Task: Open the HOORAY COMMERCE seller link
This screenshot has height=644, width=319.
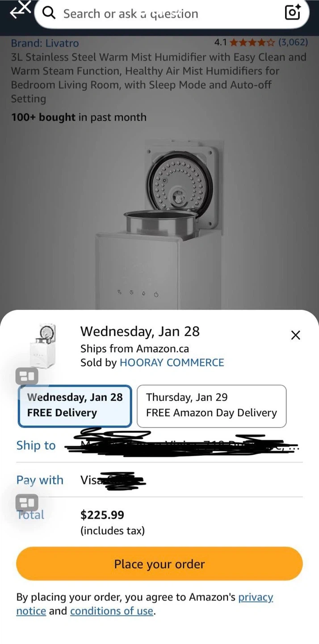Action: 172,362
